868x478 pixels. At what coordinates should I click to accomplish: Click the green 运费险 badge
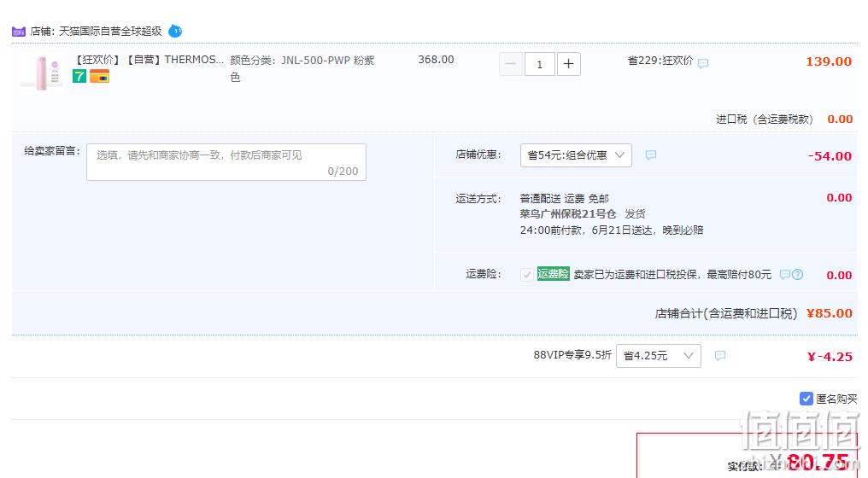click(x=553, y=274)
